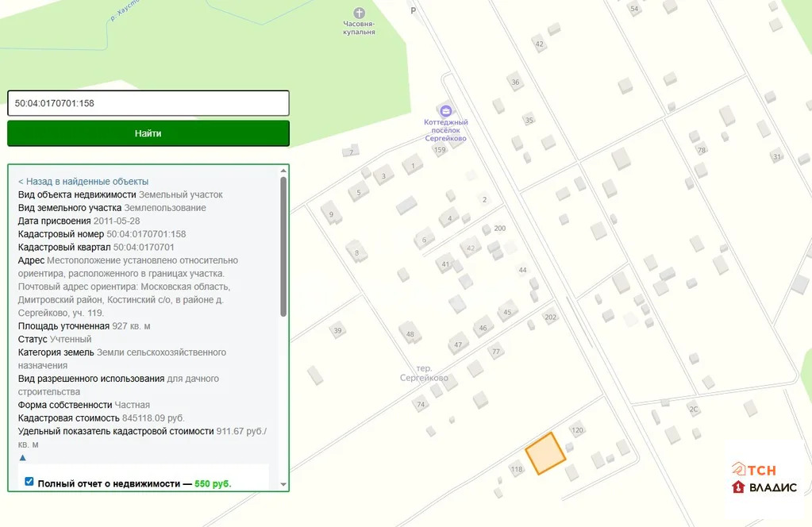Click the Часовня-купальня chapel map icon

(359, 13)
